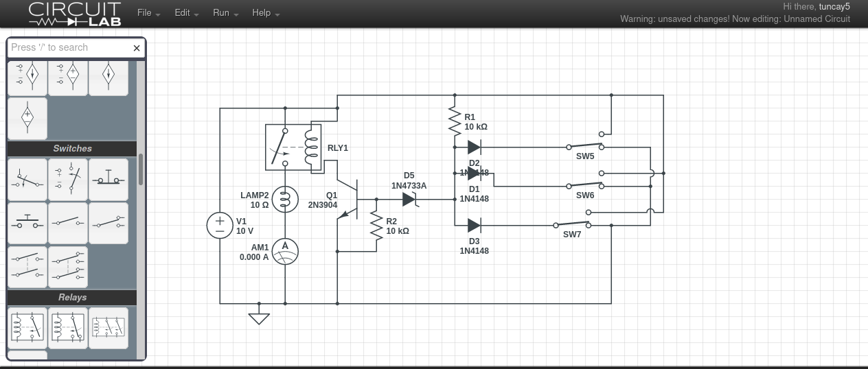This screenshot has height=369, width=868.
Task: Click the RLY1 label text
Action: click(x=337, y=147)
